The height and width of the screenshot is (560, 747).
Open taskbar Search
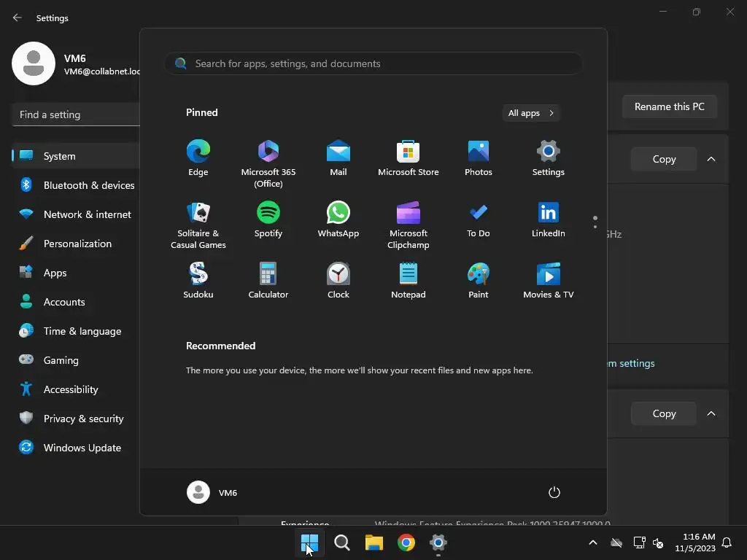pyautogui.click(x=341, y=542)
